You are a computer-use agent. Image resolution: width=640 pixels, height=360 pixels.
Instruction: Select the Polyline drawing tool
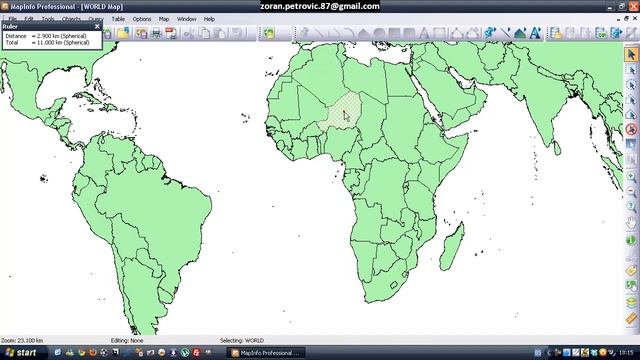[x=334, y=33]
